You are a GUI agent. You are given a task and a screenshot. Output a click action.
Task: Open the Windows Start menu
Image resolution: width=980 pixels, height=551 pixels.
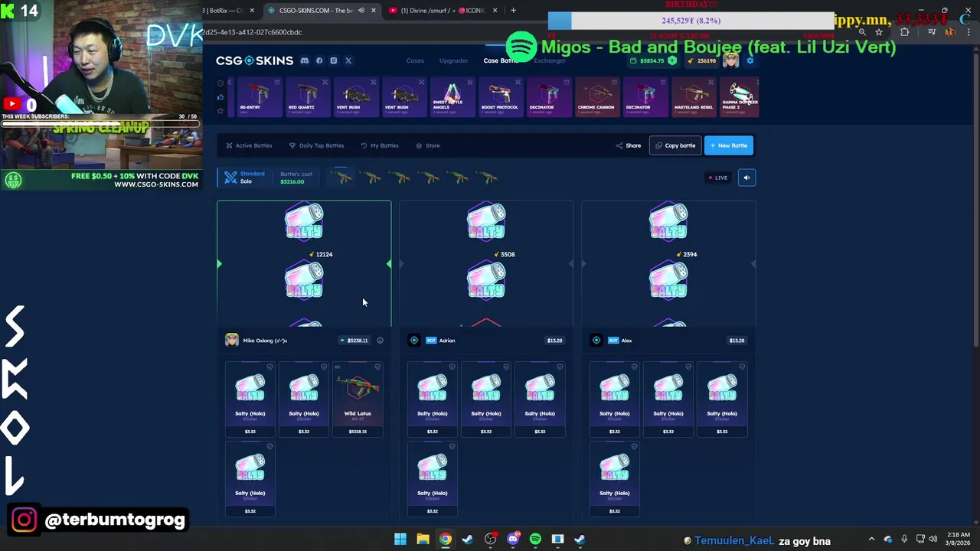tap(400, 540)
